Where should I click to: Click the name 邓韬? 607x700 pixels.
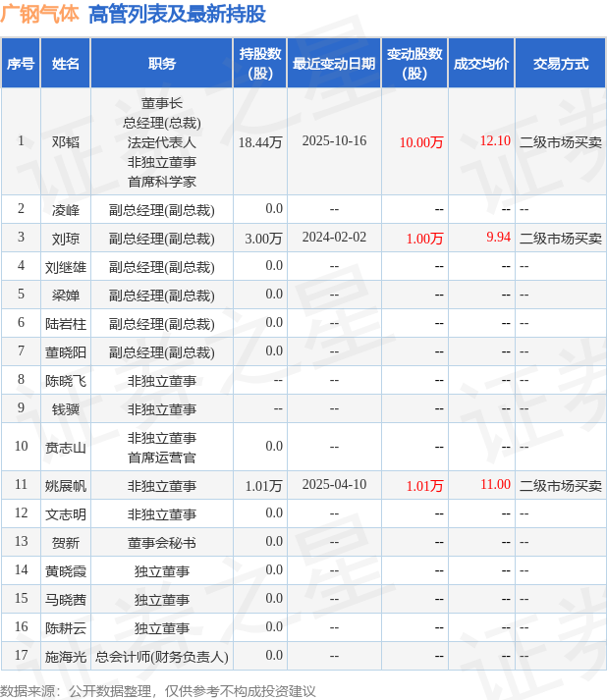point(65,142)
